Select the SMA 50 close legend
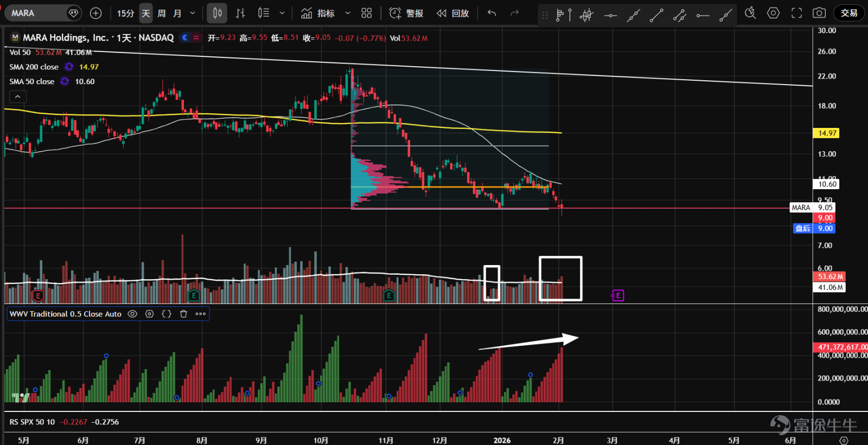Screen dimensions: 868x445 coord(31,81)
